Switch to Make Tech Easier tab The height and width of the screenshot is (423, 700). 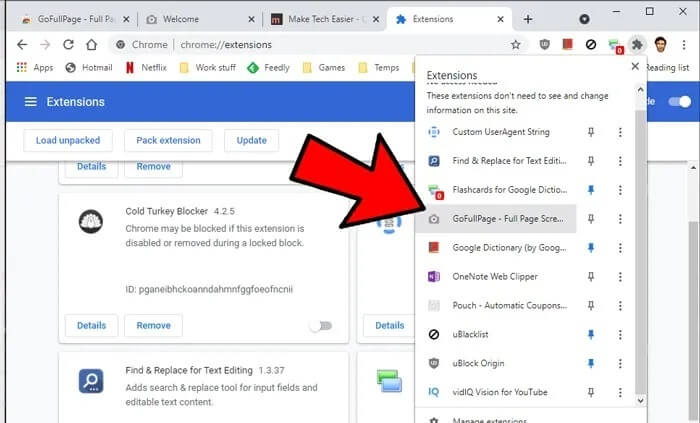(x=326, y=20)
